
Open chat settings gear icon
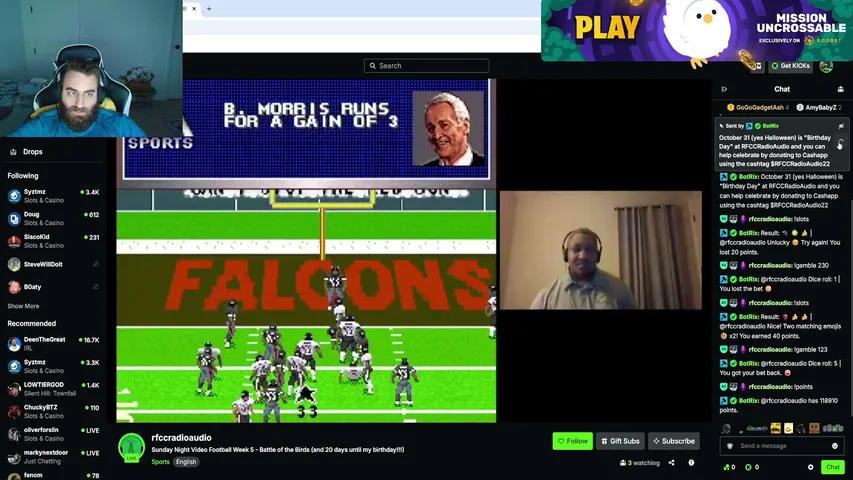click(811, 467)
